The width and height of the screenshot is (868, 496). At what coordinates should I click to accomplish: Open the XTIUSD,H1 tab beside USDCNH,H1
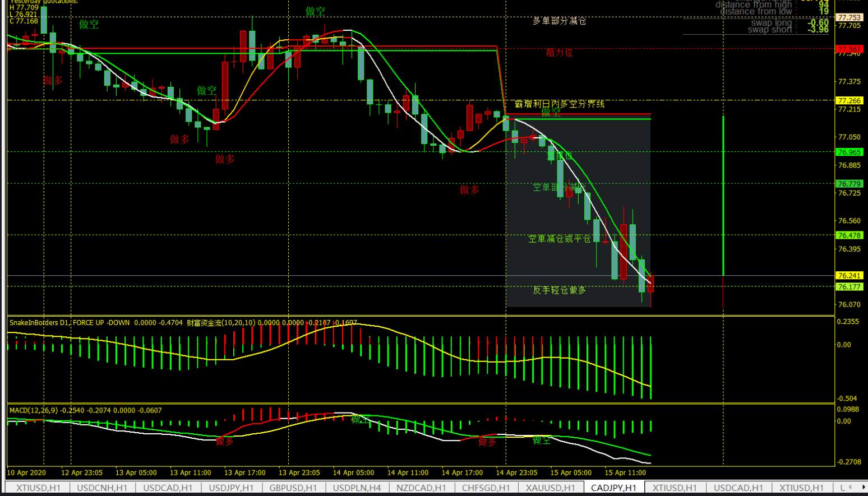(x=39, y=488)
